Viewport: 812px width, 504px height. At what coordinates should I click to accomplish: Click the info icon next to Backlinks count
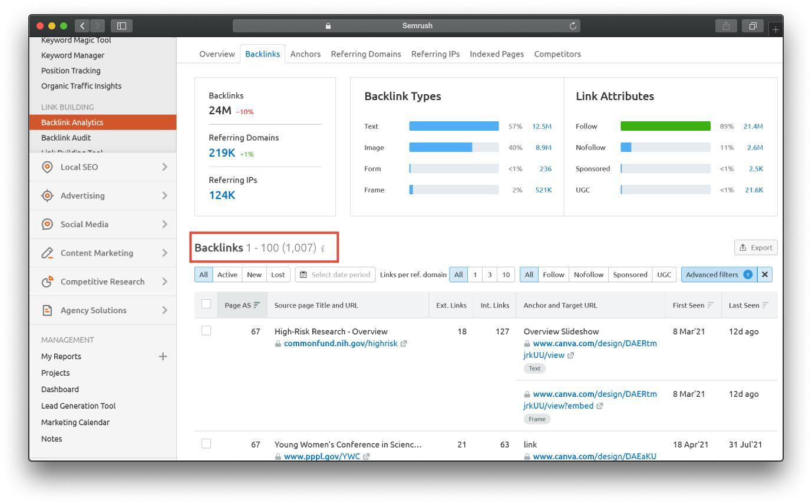tap(322, 248)
